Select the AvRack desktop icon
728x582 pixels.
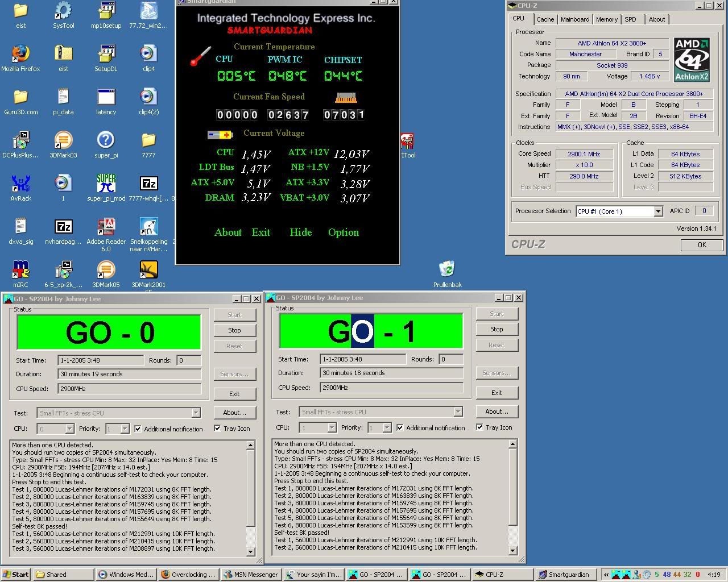click(x=20, y=188)
